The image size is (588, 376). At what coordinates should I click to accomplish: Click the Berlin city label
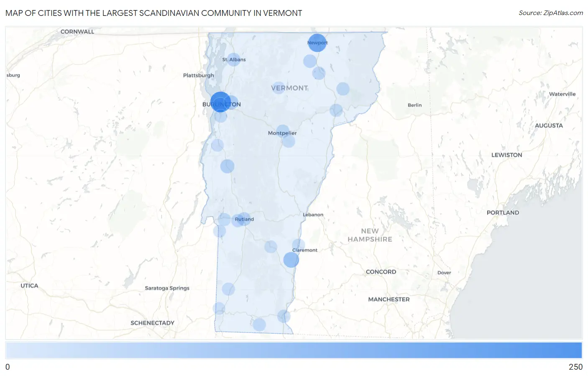tap(414, 105)
